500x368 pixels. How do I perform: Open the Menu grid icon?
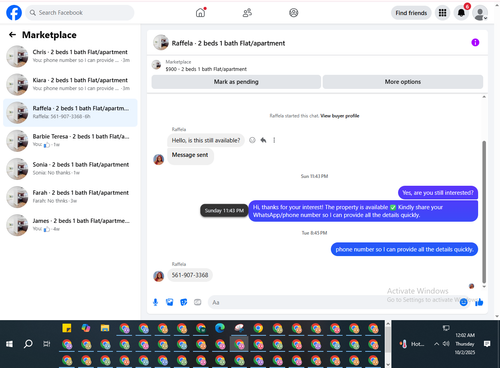tap(442, 13)
